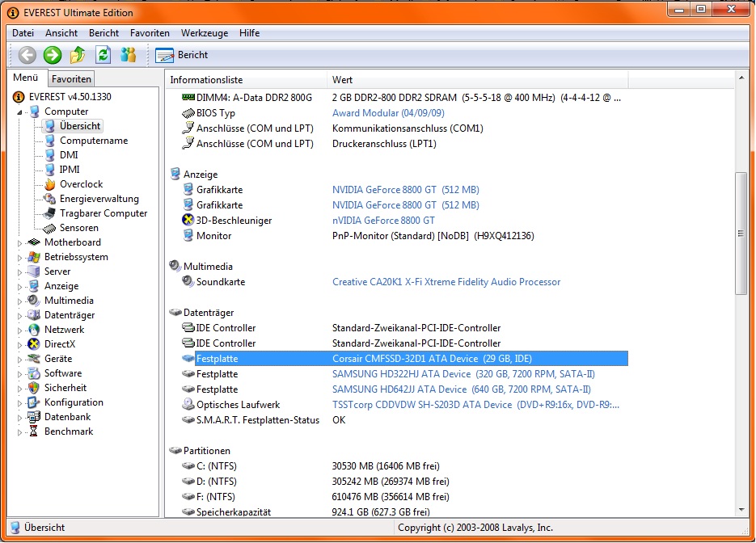Expand the Multimedia tree node arrow
The image size is (756, 543).
point(19,301)
